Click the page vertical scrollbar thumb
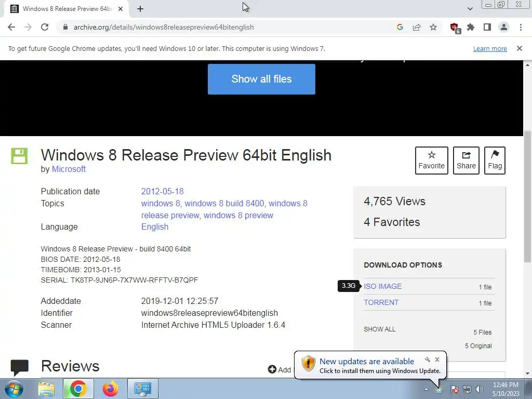The width and height of the screenshot is (532, 399). click(527, 197)
